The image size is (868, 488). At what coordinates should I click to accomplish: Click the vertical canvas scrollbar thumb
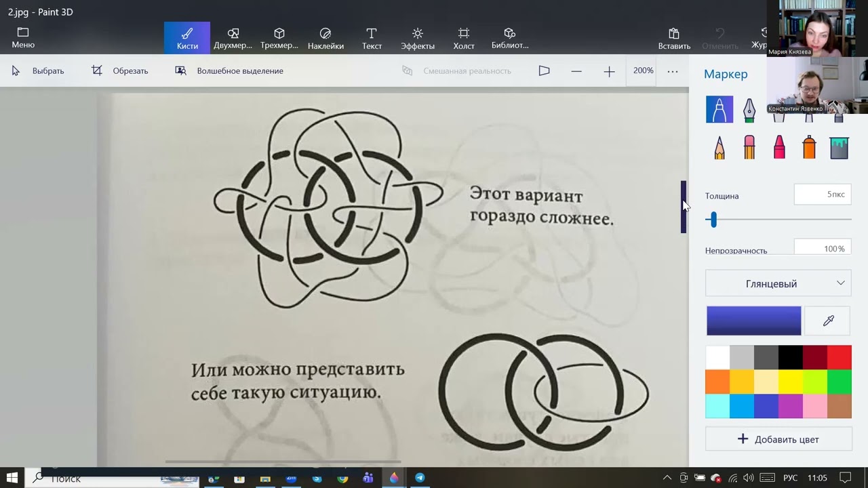tap(684, 207)
